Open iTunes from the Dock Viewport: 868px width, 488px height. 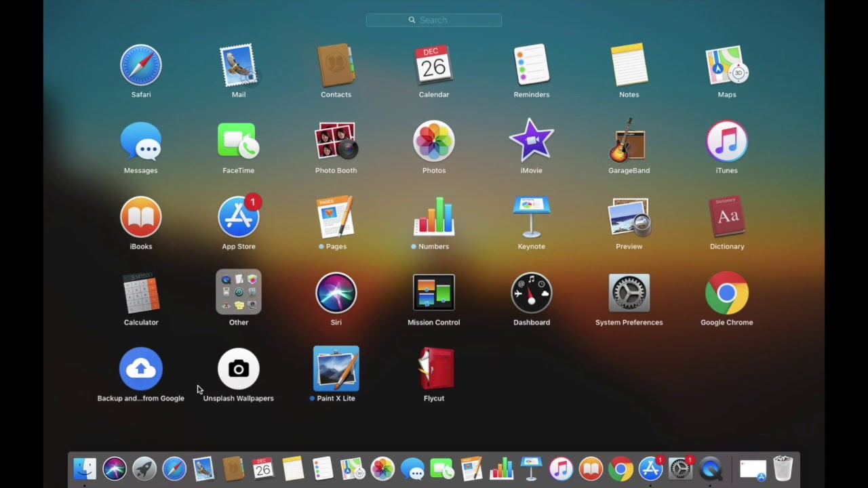click(x=561, y=468)
